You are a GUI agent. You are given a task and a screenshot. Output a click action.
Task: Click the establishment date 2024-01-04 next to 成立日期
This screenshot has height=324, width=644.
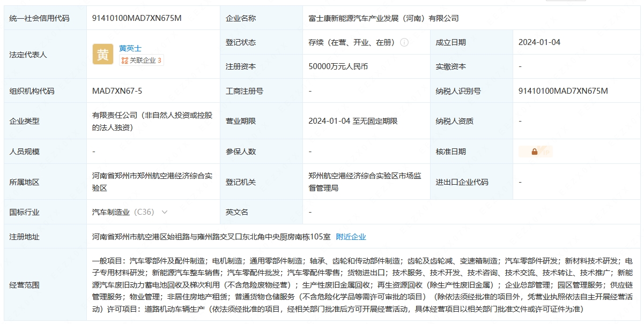coord(539,42)
